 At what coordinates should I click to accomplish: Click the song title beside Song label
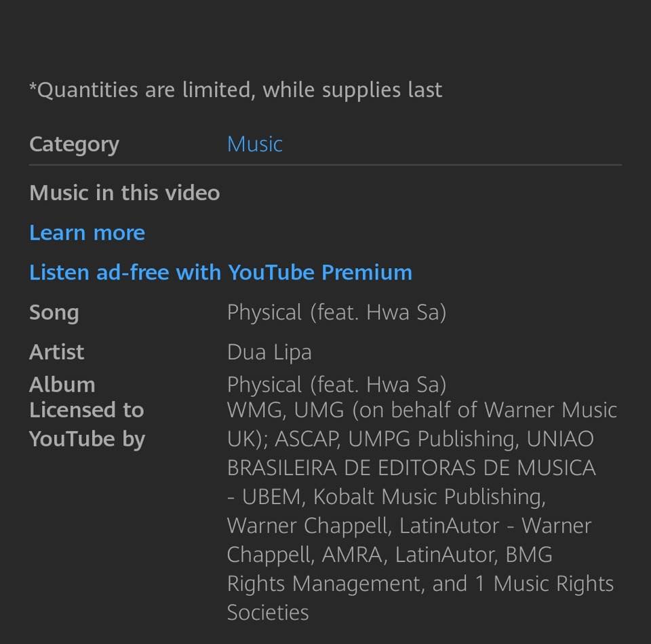point(336,312)
